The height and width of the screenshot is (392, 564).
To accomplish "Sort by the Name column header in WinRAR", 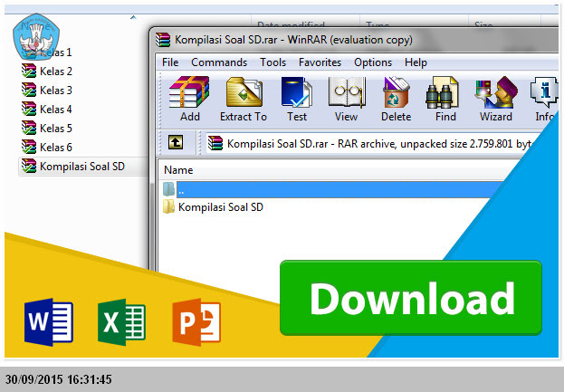I will click(x=178, y=170).
